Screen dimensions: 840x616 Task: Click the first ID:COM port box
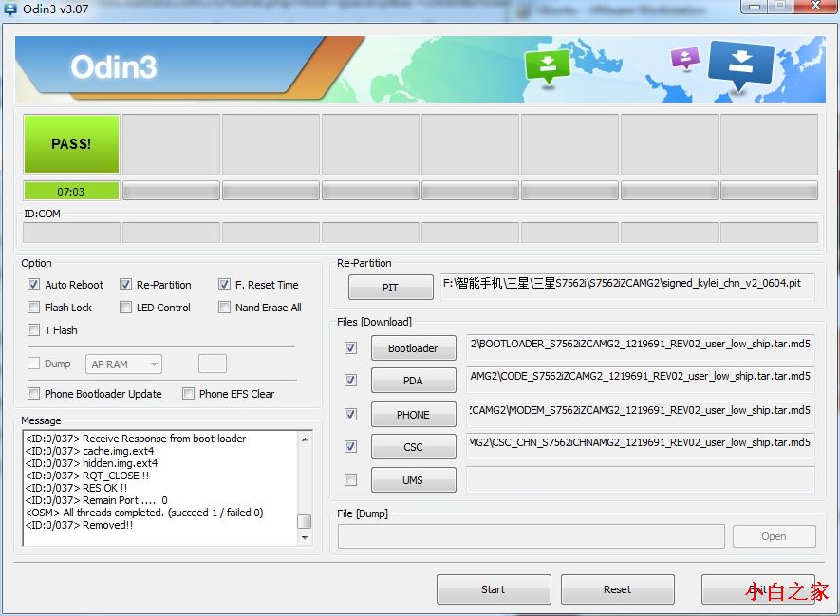71,233
